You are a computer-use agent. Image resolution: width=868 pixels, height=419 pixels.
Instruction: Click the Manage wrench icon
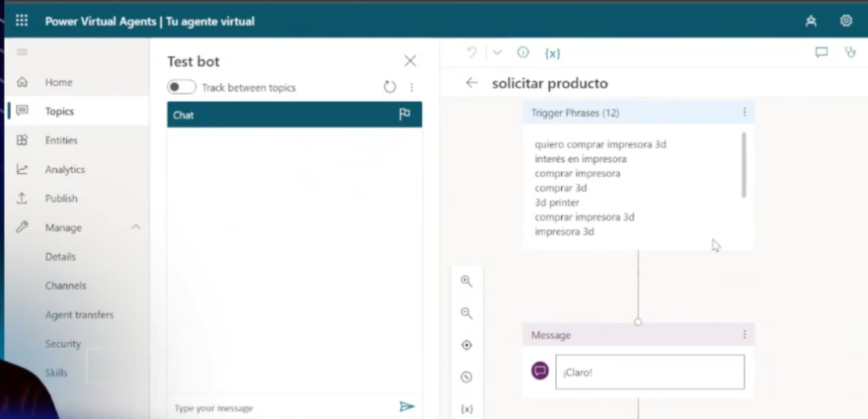pyautogui.click(x=22, y=227)
